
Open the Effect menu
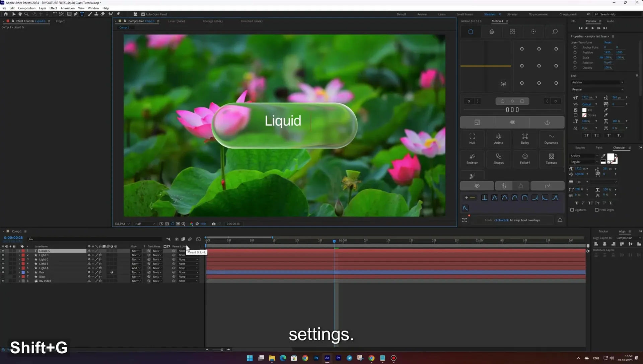pyautogui.click(x=53, y=8)
